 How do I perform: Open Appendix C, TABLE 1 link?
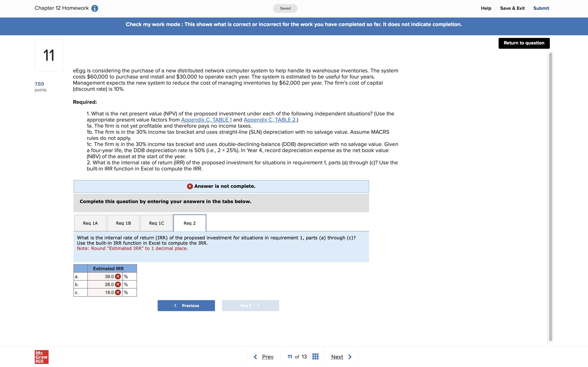click(206, 120)
